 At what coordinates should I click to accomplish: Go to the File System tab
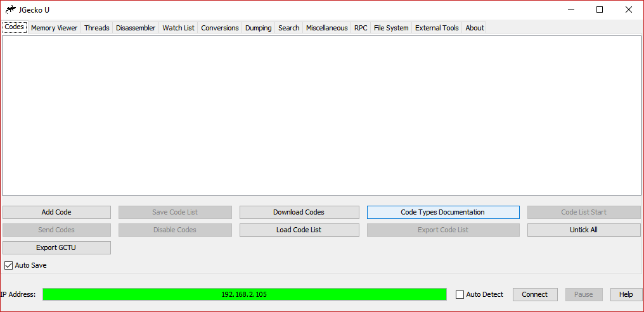pos(391,28)
